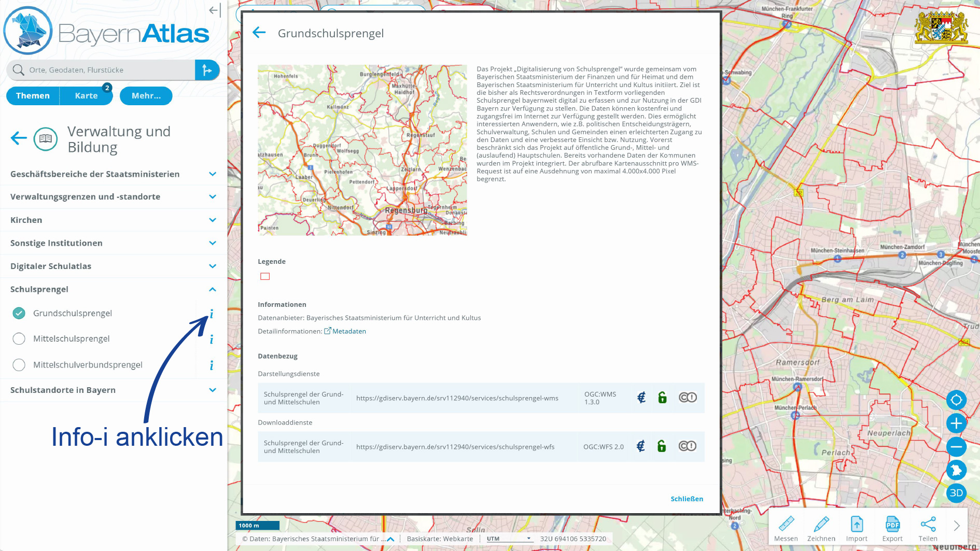The height and width of the screenshot is (551, 980).
Task: Expand Kirchen category
Action: click(212, 220)
